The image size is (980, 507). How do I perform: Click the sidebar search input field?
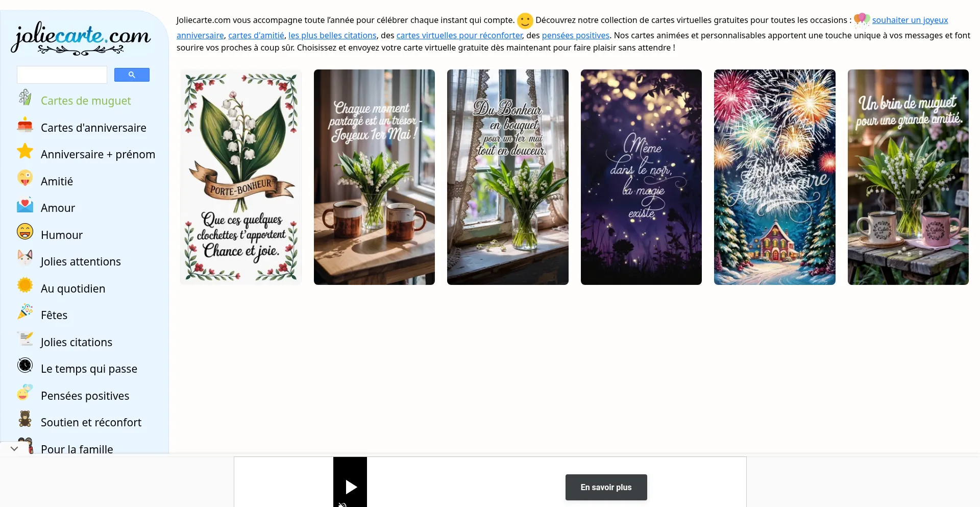point(62,75)
